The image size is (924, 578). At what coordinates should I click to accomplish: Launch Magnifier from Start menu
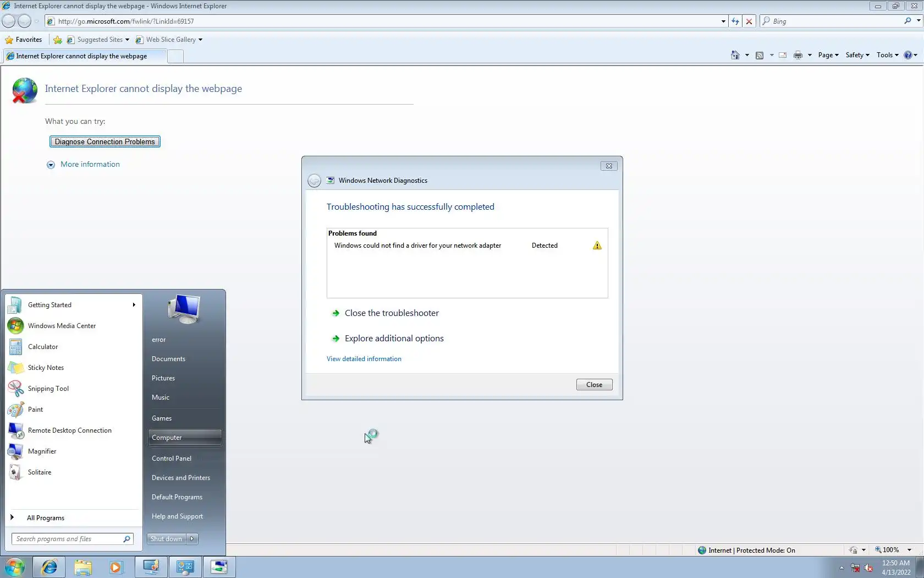tap(73, 451)
